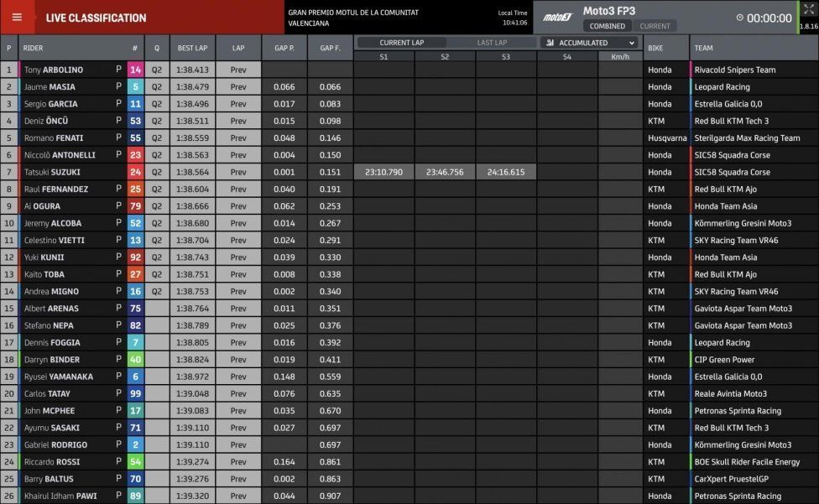Select the LAST LAP tab
This screenshot has height=504, width=819.
pos(492,43)
